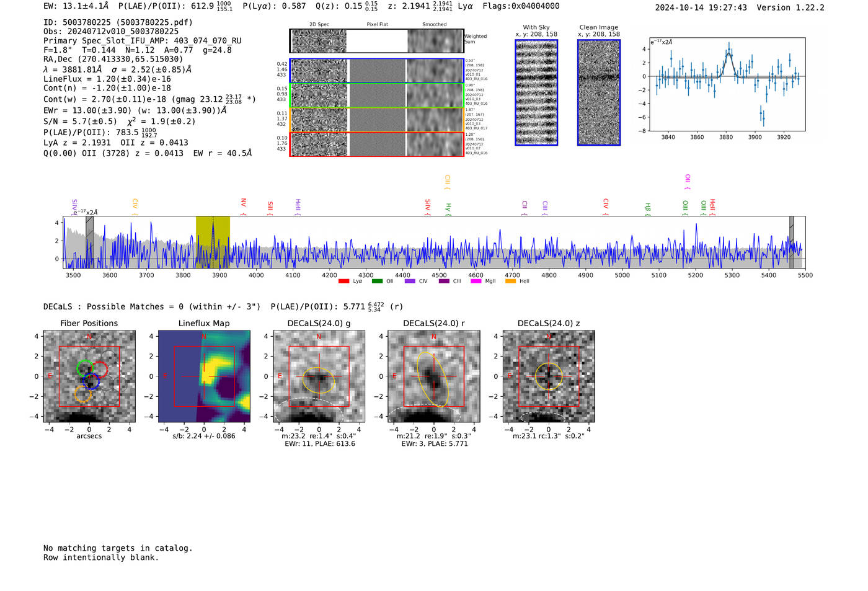Click the orange HeII legend swatch
Viewport: 868px width, 591px height.
[x=510, y=282]
